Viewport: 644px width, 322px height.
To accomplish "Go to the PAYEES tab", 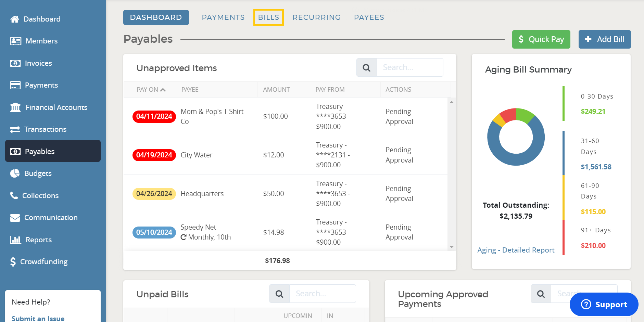I will (x=369, y=17).
